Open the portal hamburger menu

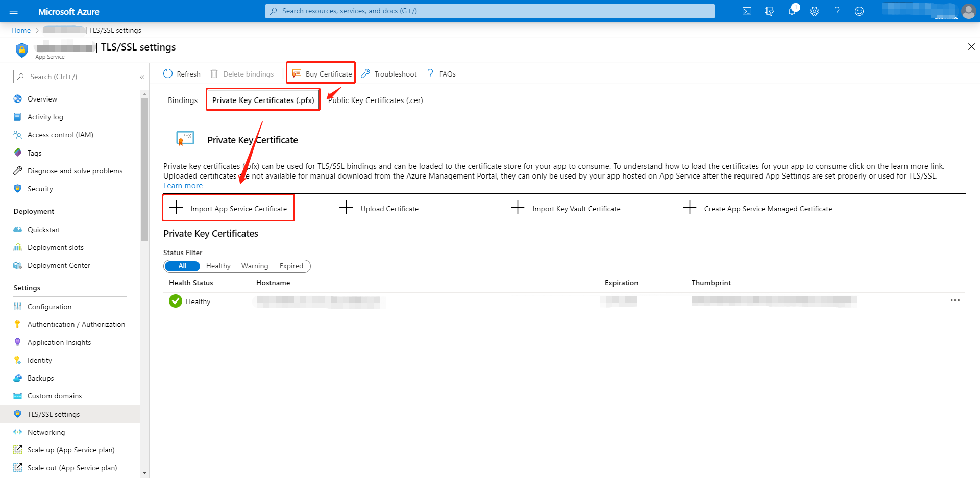(x=13, y=11)
